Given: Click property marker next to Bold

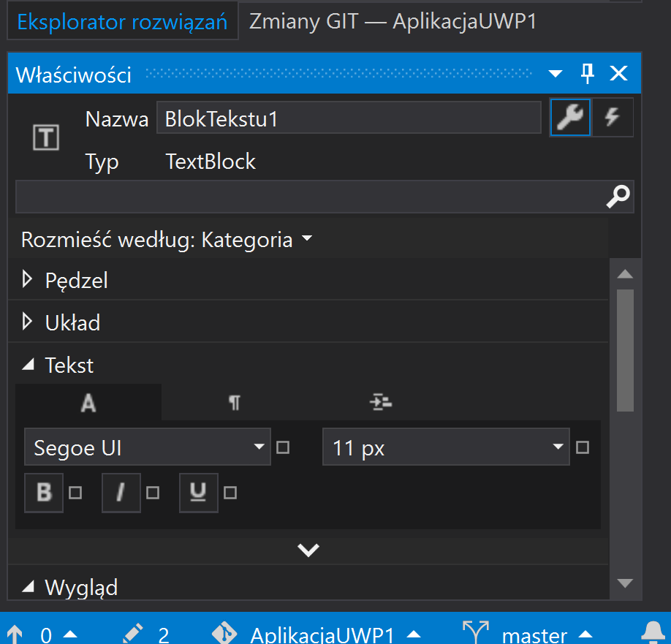Looking at the screenshot, I should pyautogui.click(x=75, y=493).
